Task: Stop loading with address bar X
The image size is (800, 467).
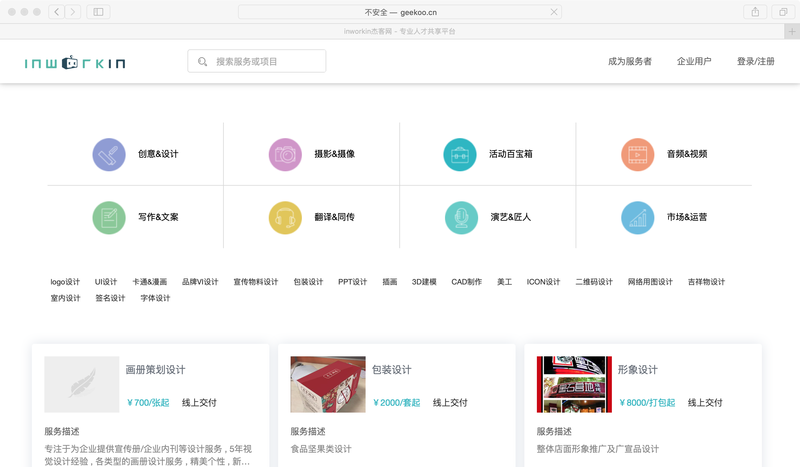Action: pos(554,12)
